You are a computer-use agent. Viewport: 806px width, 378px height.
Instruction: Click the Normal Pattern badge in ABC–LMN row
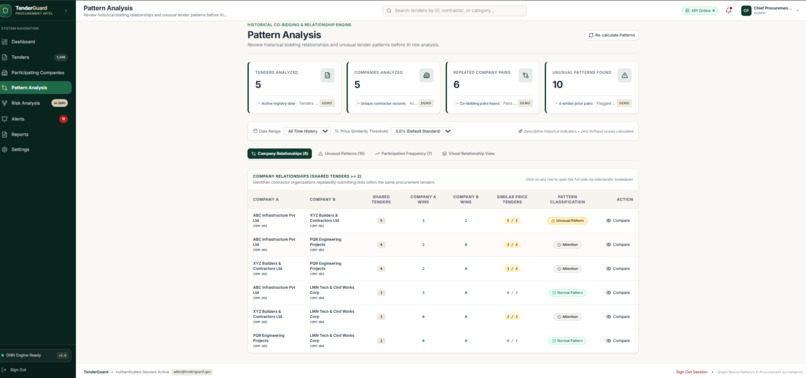tap(567, 293)
